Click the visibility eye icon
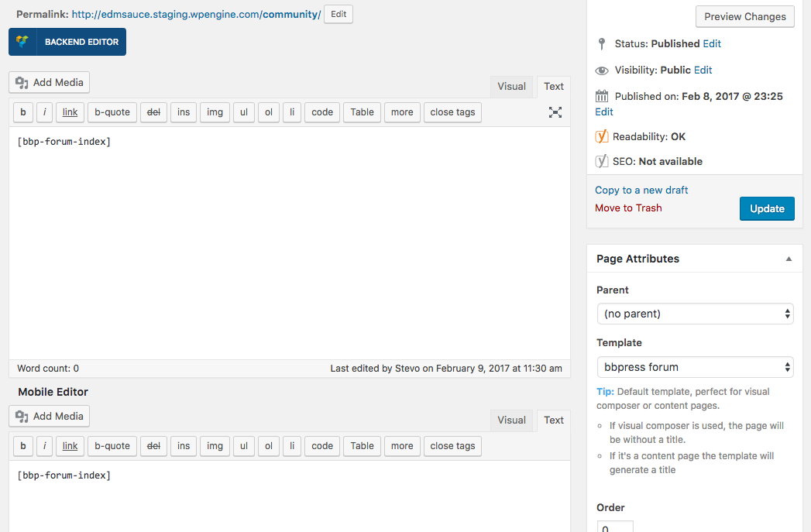Viewport: 811px width, 532px height. coord(602,70)
